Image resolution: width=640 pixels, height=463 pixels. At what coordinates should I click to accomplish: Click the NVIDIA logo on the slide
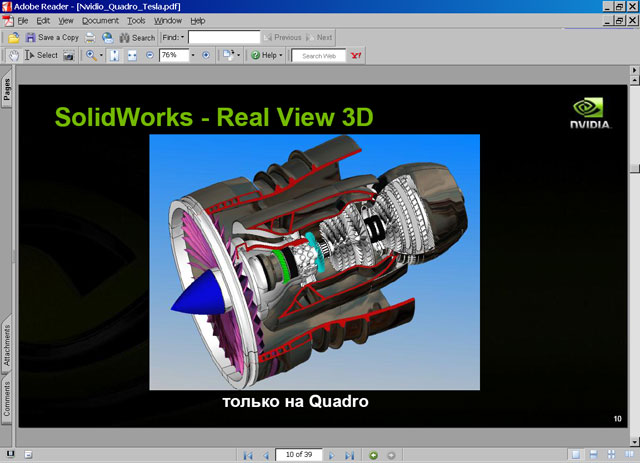(590, 113)
